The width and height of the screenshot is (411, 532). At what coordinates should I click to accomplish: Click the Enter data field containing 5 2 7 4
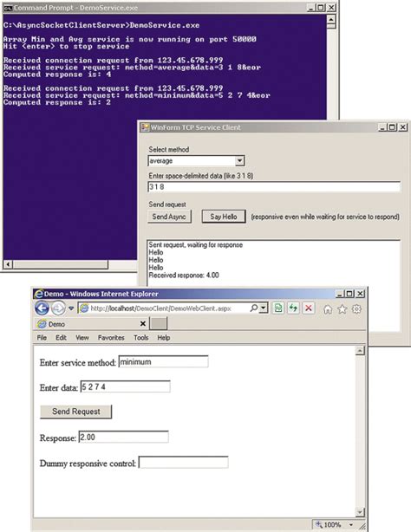pos(126,386)
